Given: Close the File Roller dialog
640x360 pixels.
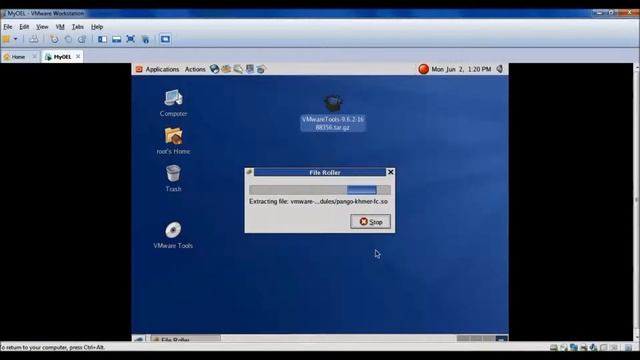Looking at the screenshot, I should point(390,172).
